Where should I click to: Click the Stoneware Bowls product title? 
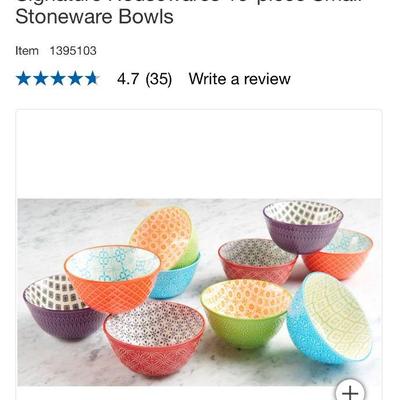tap(94, 17)
